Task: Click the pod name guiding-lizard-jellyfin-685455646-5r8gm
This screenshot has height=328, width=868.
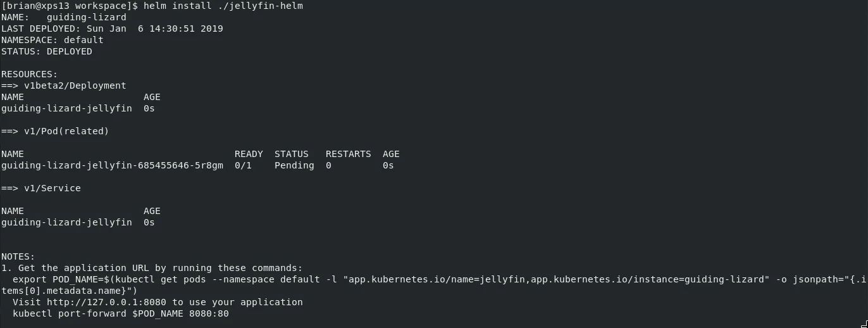Action: pyautogui.click(x=112, y=165)
